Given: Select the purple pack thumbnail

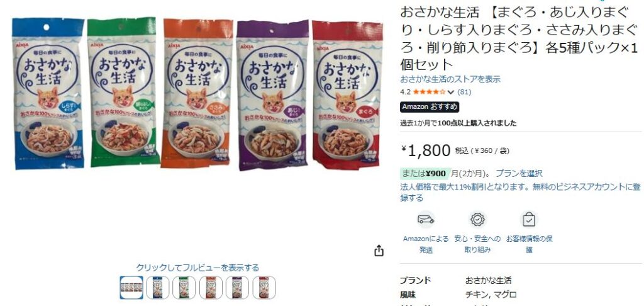Looking at the screenshot, I should (x=237, y=288).
